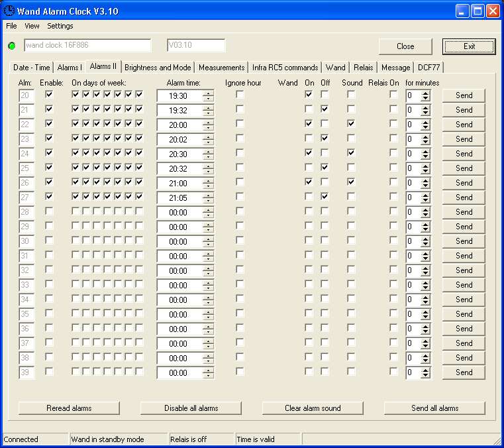Screen dimensions: 504x448
Task: Decrease alarm time for alarm 21
Action: click(x=208, y=113)
